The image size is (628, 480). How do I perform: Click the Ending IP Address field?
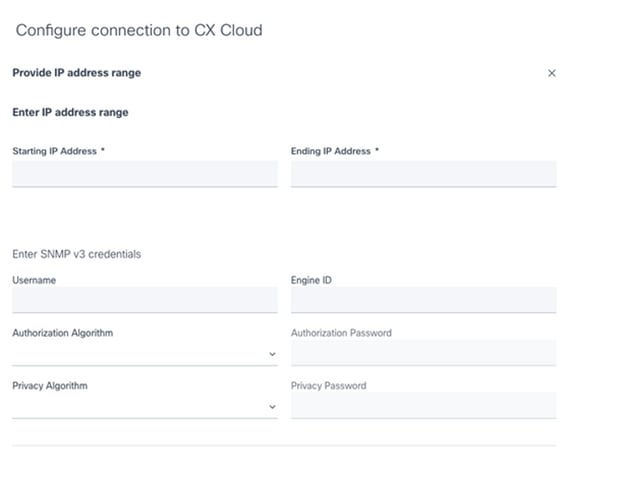[x=423, y=174]
